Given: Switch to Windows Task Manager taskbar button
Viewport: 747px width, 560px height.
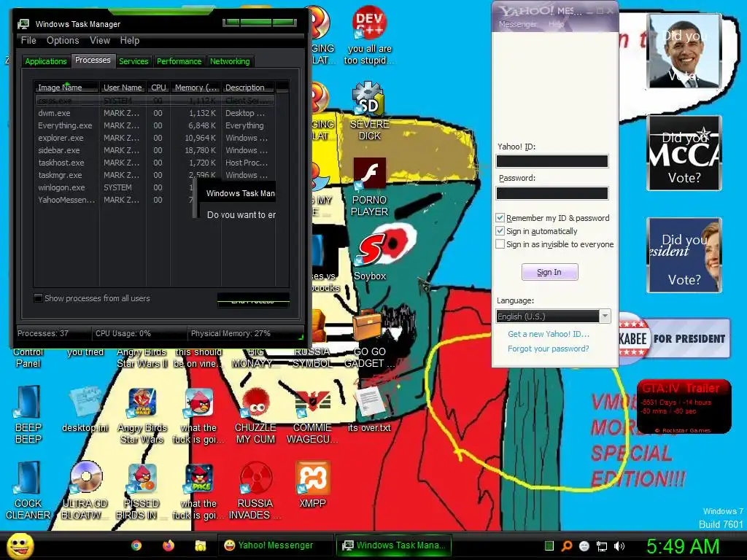Looking at the screenshot, I should tap(393, 545).
